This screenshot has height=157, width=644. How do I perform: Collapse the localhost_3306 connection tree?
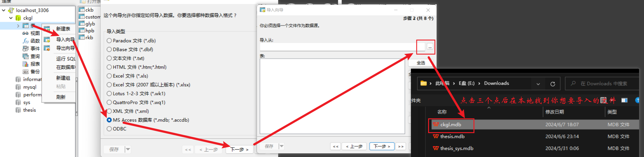click(x=4, y=10)
